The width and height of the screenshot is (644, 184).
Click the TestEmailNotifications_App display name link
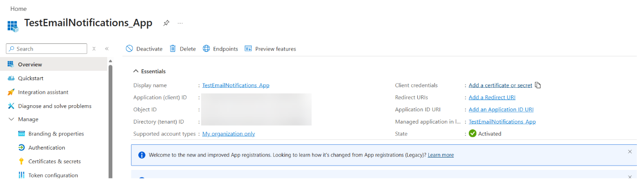click(236, 85)
